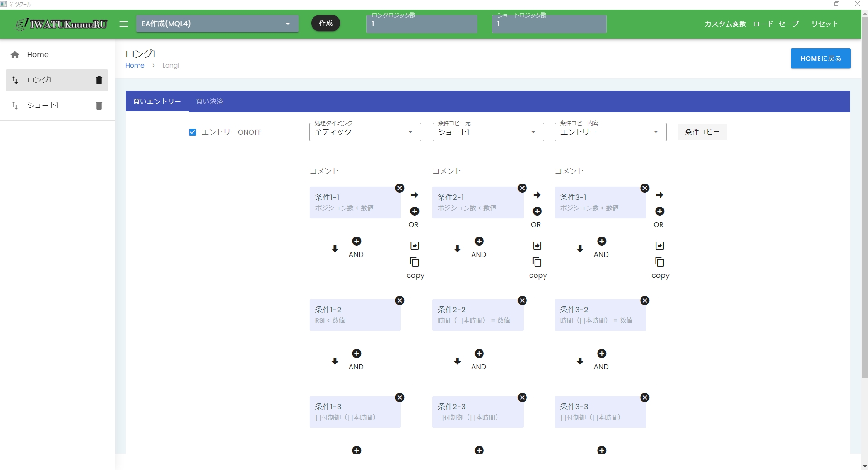
Task: Open the 条件1-2 RSI condition card
Action: (x=355, y=315)
